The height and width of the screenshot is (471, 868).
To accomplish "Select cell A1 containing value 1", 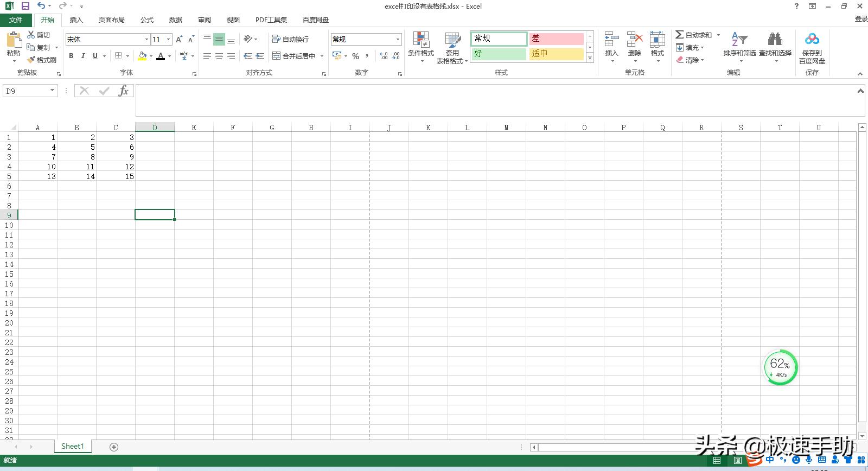I will pyautogui.click(x=37, y=137).
